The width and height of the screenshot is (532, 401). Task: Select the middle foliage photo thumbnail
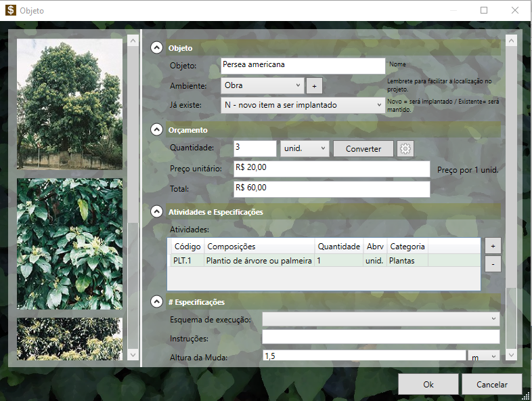coord(70,244)
